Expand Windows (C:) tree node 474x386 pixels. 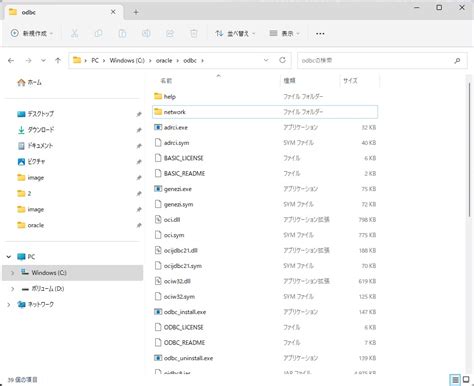pyautogui.click(x=12, y=273)
